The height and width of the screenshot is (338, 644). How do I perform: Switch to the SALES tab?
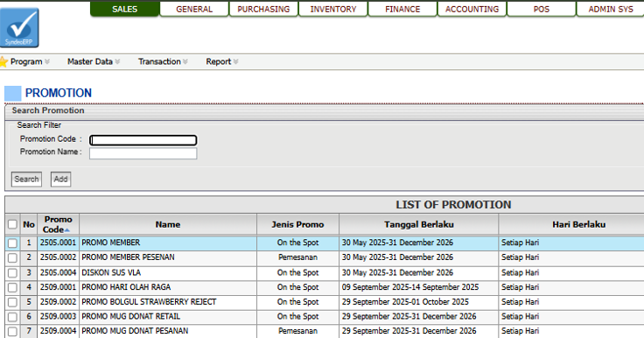tap(125, 9)
